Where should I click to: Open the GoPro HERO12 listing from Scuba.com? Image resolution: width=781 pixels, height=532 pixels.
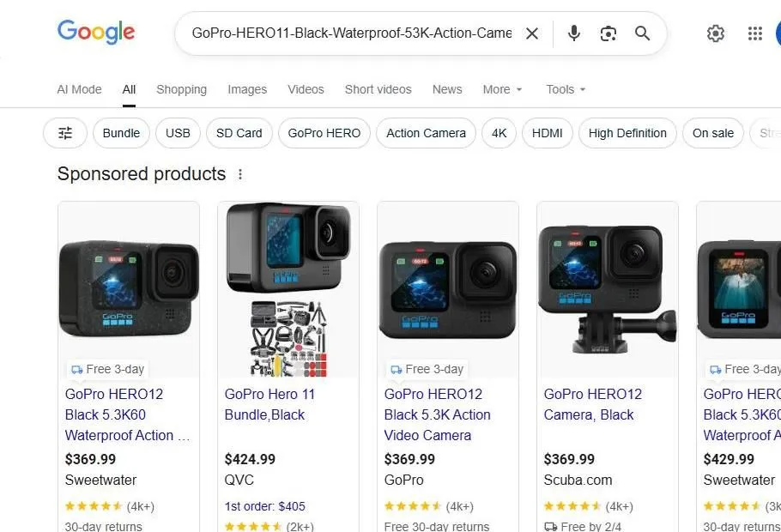point(592,404)
